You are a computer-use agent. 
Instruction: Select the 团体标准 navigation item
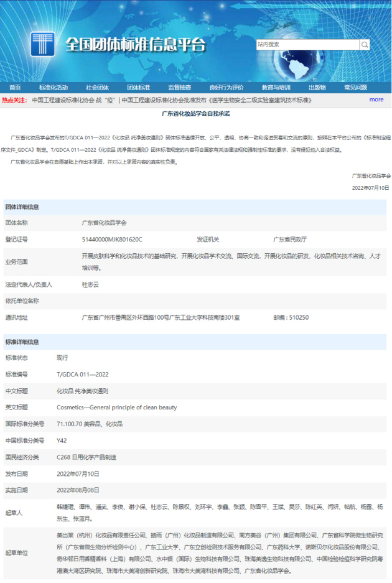(x=138, y=87)
